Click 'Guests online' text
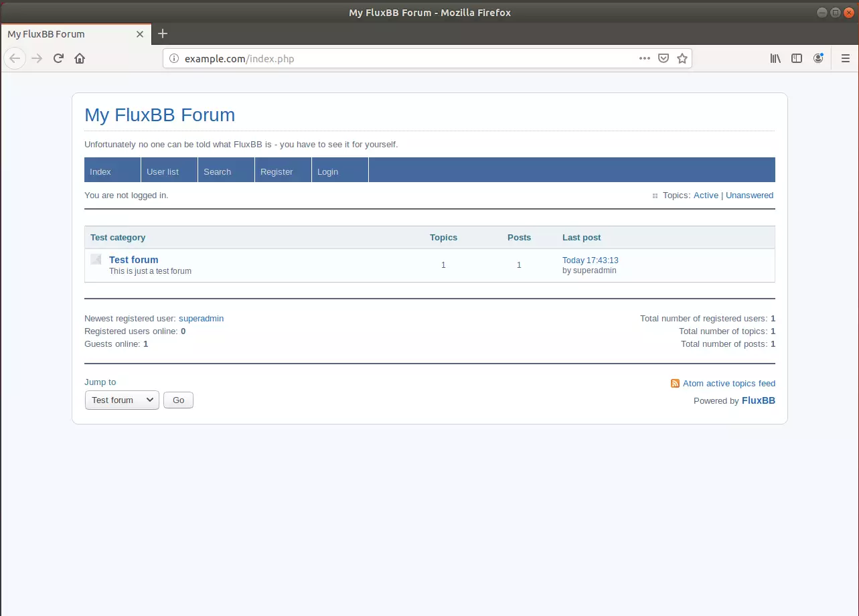859x616 pixels. [x=112, y=344]
